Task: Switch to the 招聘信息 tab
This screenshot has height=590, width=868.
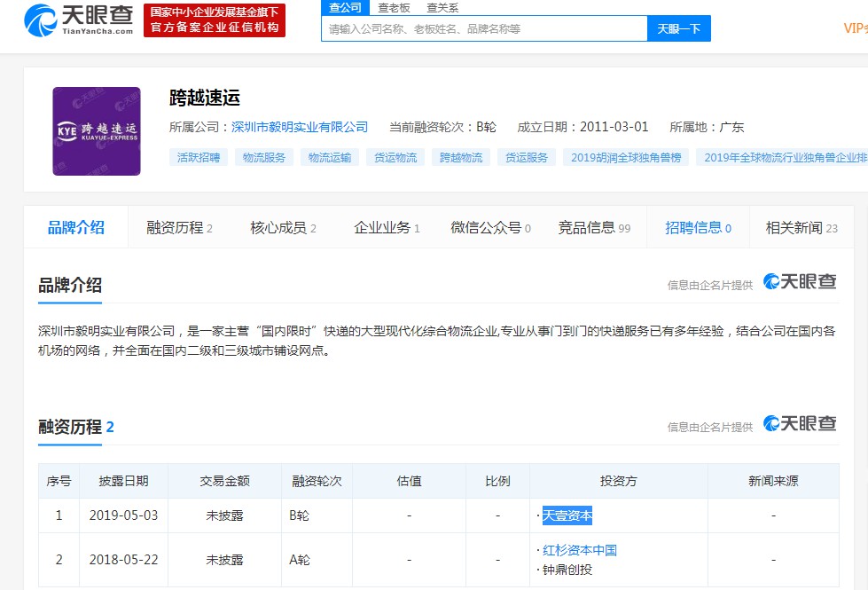Action: [x=698, y=227]
